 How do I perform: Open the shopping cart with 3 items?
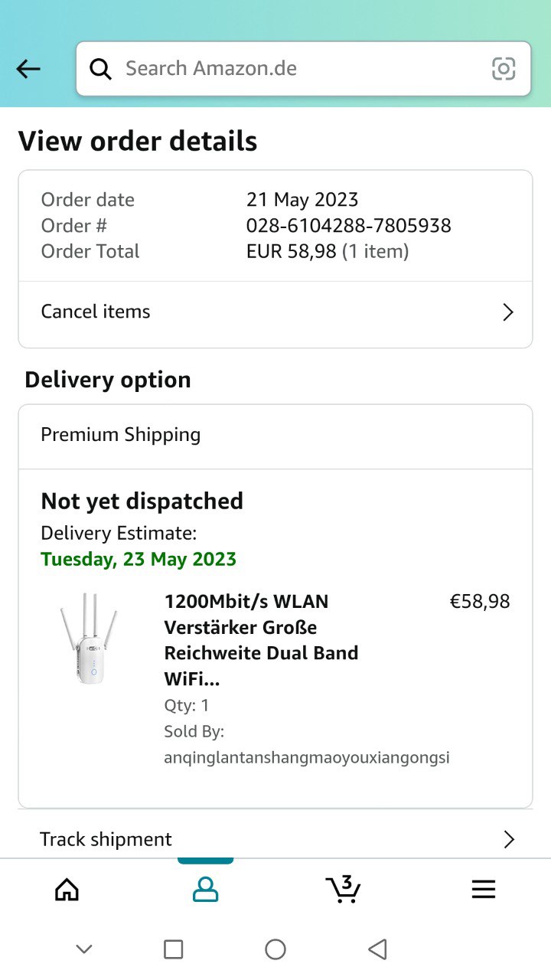343,889
